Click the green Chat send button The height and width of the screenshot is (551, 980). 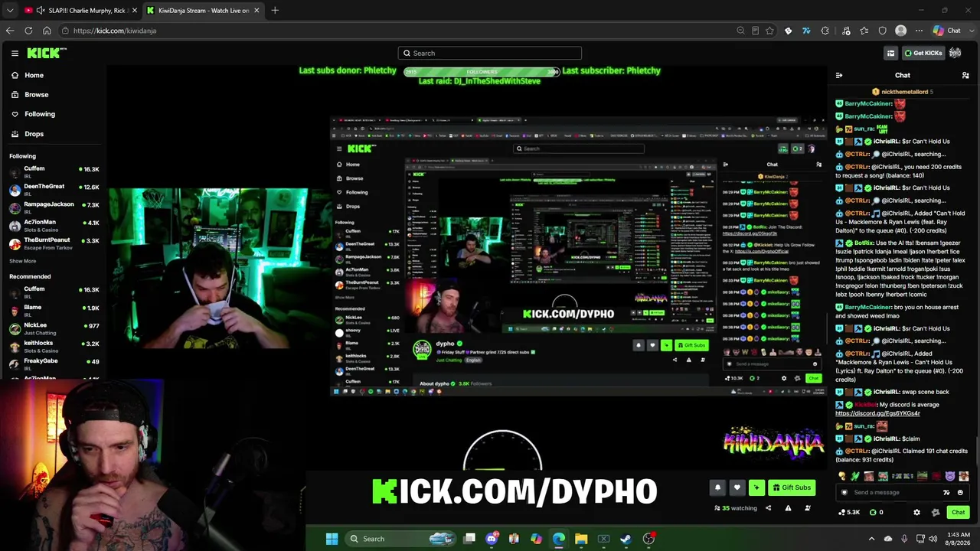[958, 512]
